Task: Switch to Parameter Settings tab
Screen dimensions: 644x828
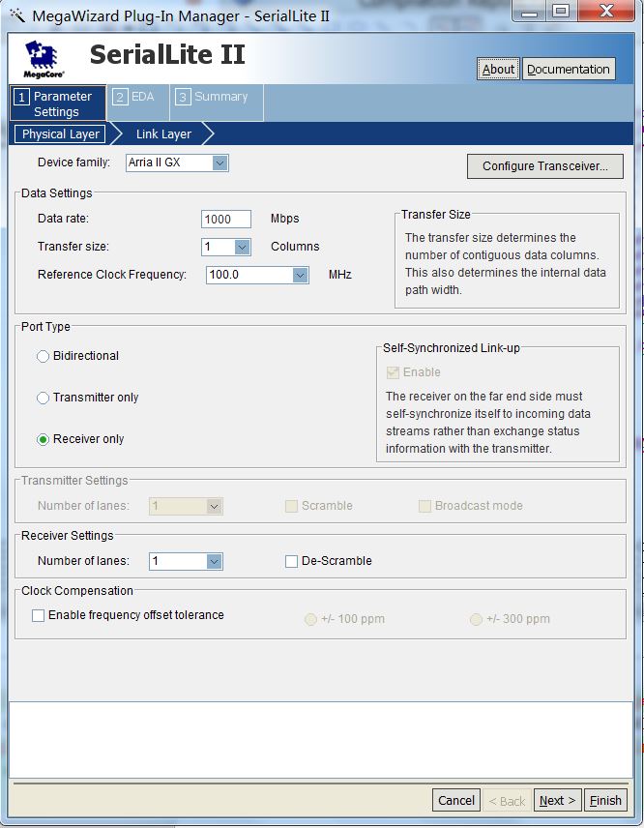Action: (58, 103)
